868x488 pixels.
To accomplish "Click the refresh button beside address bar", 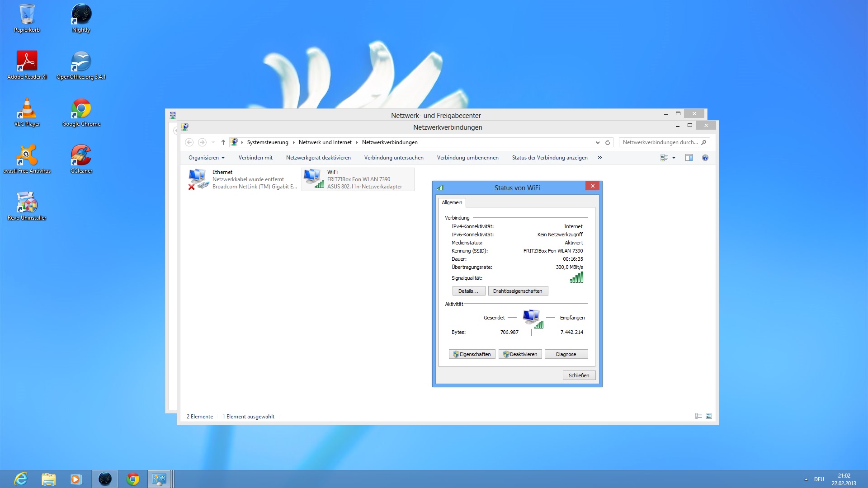I will [608, 142].
